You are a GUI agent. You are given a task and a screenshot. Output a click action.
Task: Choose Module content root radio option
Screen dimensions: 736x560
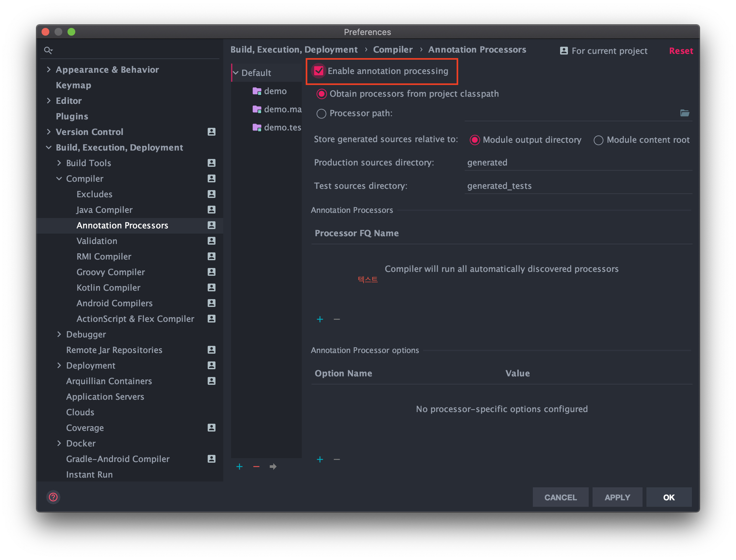[x=598, y=140]
